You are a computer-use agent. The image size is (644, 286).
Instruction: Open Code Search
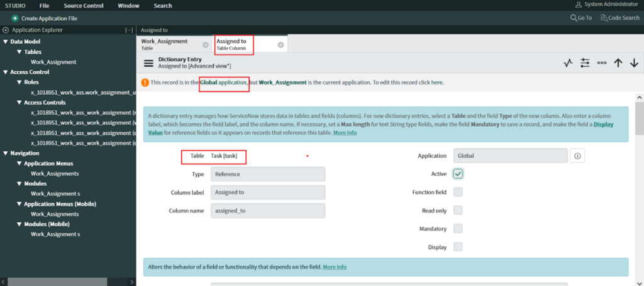(620, 18)
